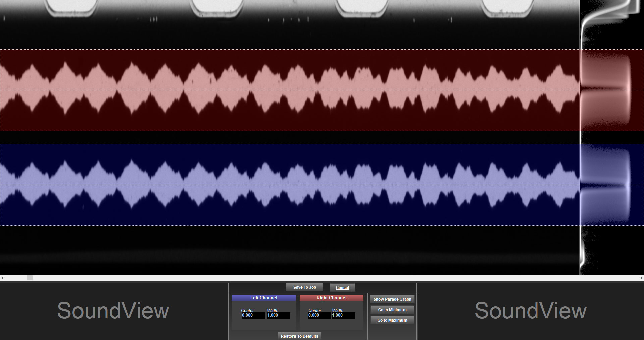Jump using Go to Minimum
Viewport: 644px width, 340px height.
(x=392, y=310)
